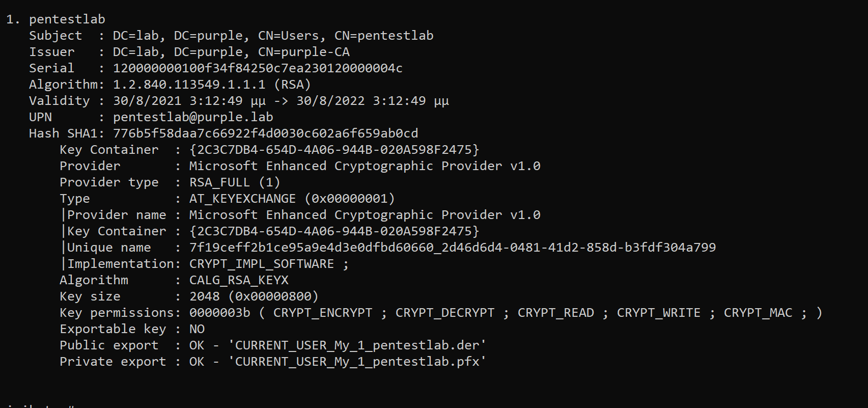The height and width of the screenshot is (408, 868).
Task: Click the first Key Container GUID
Action: coord(334,150)
